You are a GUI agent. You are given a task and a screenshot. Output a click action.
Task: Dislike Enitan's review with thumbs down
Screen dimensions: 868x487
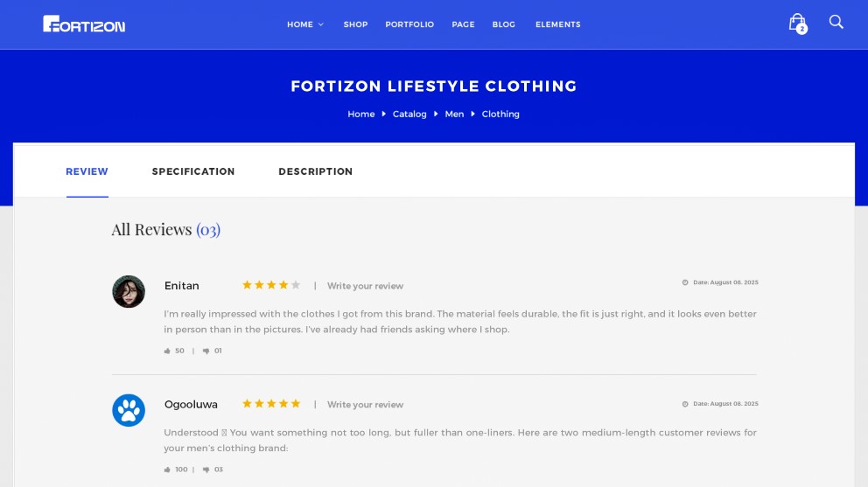click(x=206, y=351)
